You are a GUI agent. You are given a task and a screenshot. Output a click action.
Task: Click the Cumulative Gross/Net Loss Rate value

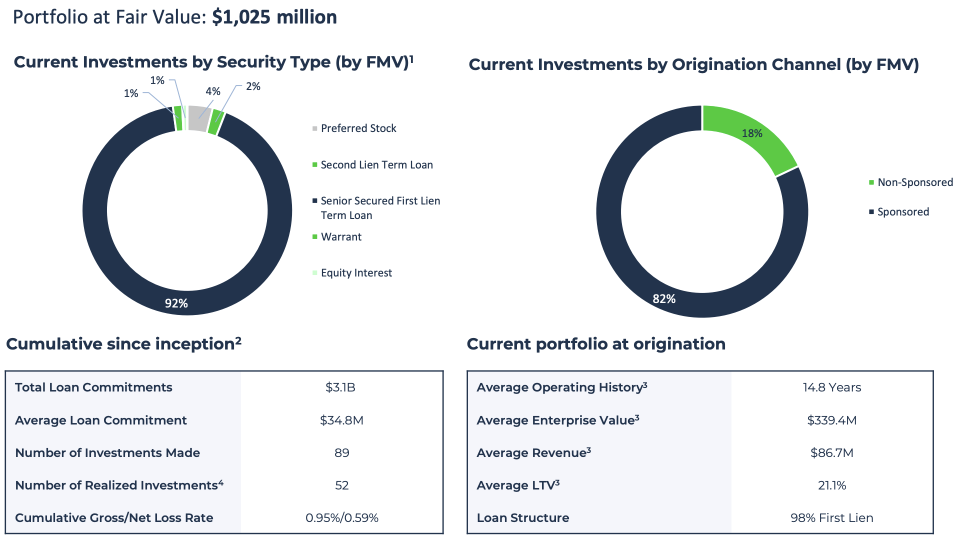(x=342, y=518)
